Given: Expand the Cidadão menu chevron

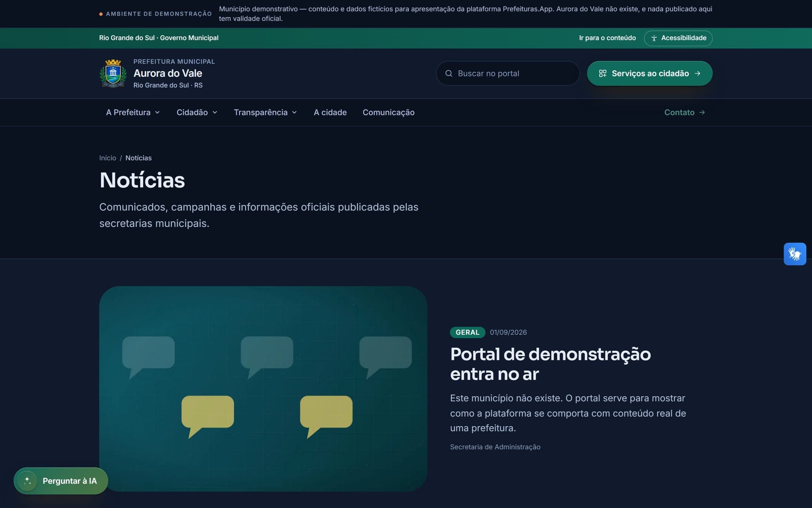Looking at the screenshot, I should pos(215,113).
